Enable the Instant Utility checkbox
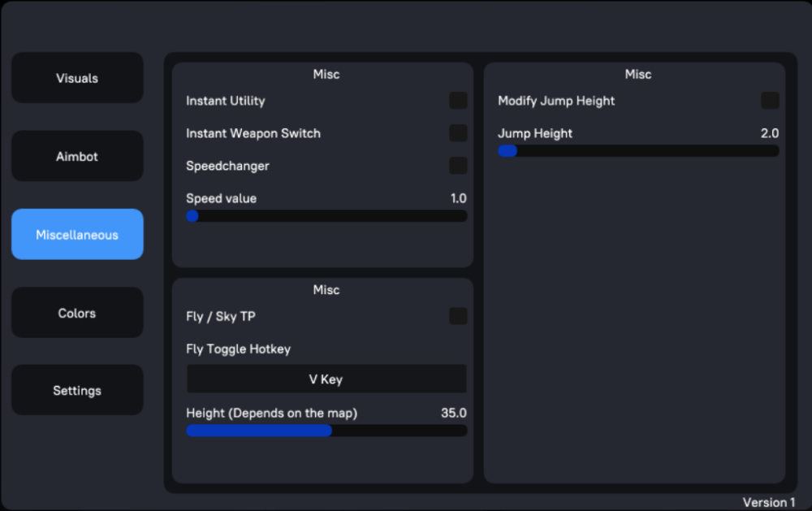The image size is (812, 511). 458,101
